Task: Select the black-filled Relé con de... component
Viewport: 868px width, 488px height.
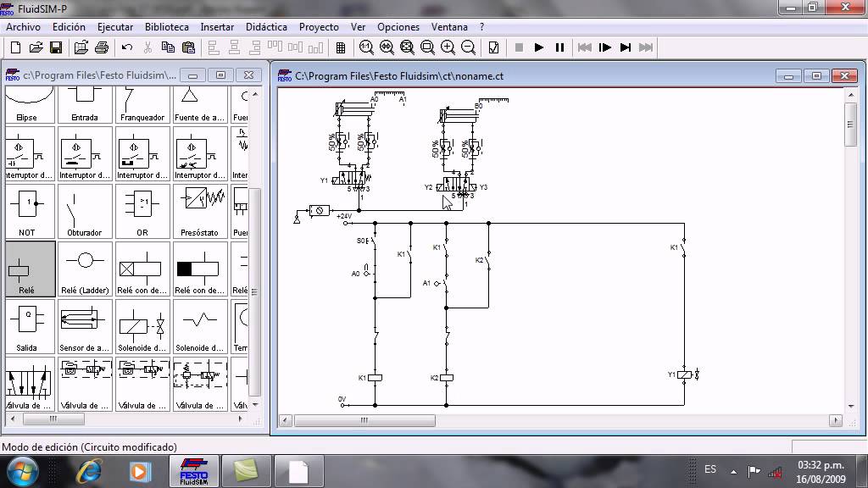Action: click(x=200, y=269)
